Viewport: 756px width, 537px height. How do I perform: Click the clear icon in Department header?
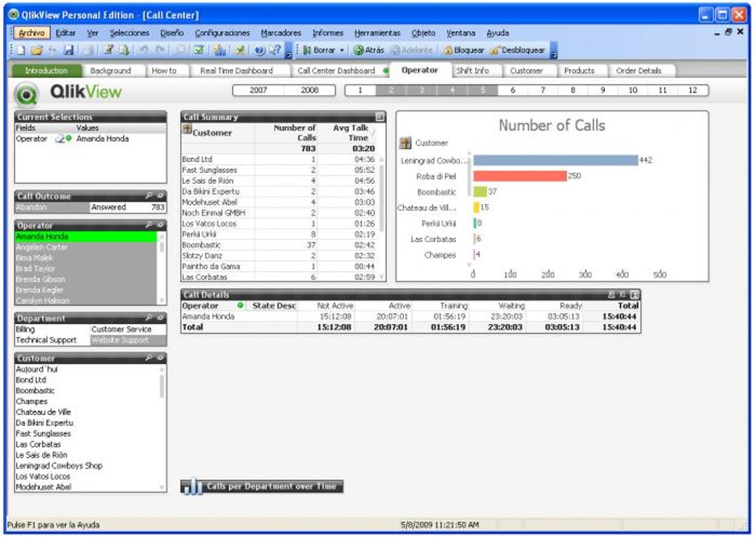tap(160, 318)
